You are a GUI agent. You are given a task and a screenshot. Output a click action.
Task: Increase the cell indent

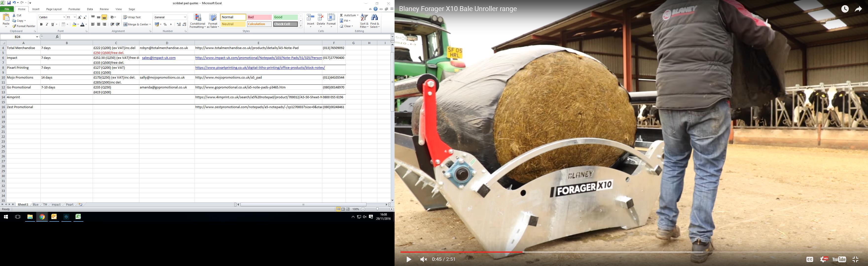point(118,24)
